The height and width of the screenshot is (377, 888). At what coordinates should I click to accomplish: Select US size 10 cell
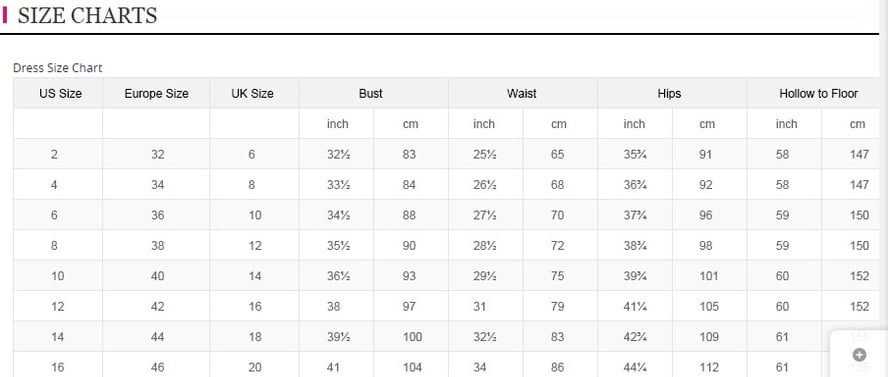click(x=58, y=276)
